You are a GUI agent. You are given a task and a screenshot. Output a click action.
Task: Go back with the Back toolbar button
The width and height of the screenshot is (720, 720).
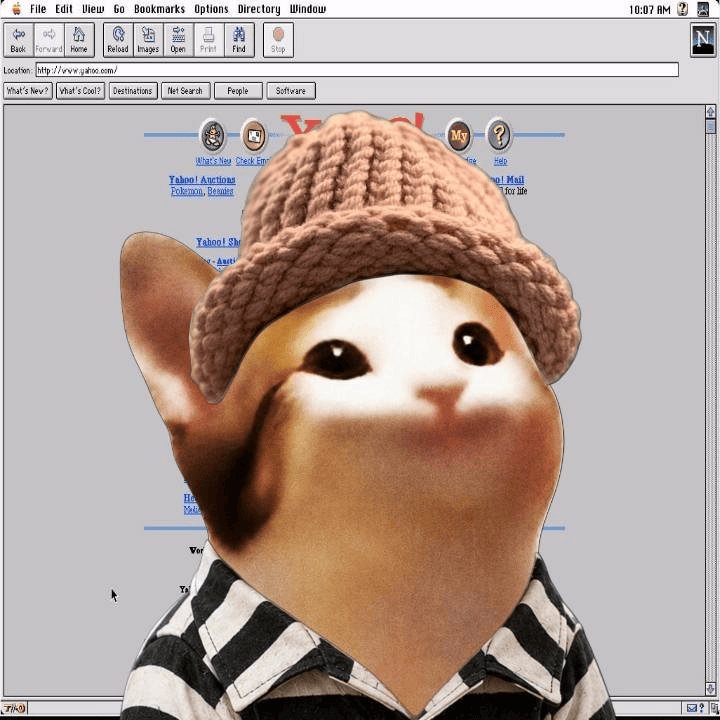(x=18, y=40)
